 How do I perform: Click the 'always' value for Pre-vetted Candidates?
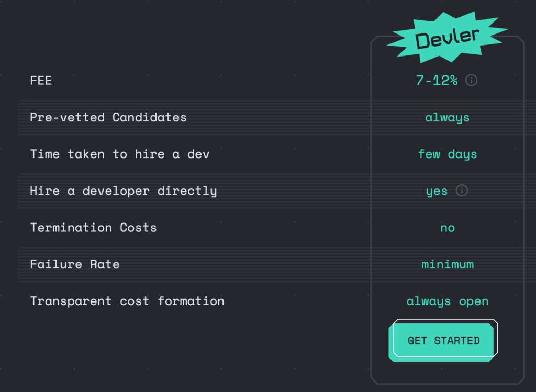pyautogui.click(x=447, y=118)
